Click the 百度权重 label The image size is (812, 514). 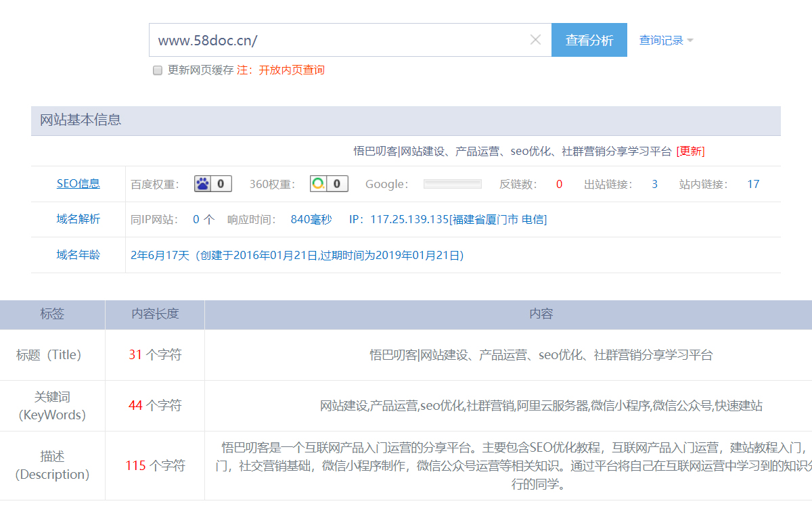(x=155, y=184)
